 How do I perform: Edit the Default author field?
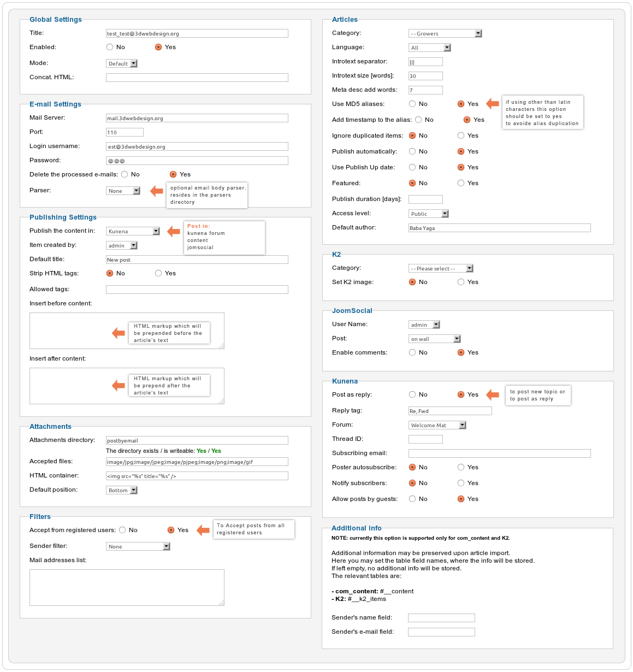pyautogui.click(x=500, y=228)
